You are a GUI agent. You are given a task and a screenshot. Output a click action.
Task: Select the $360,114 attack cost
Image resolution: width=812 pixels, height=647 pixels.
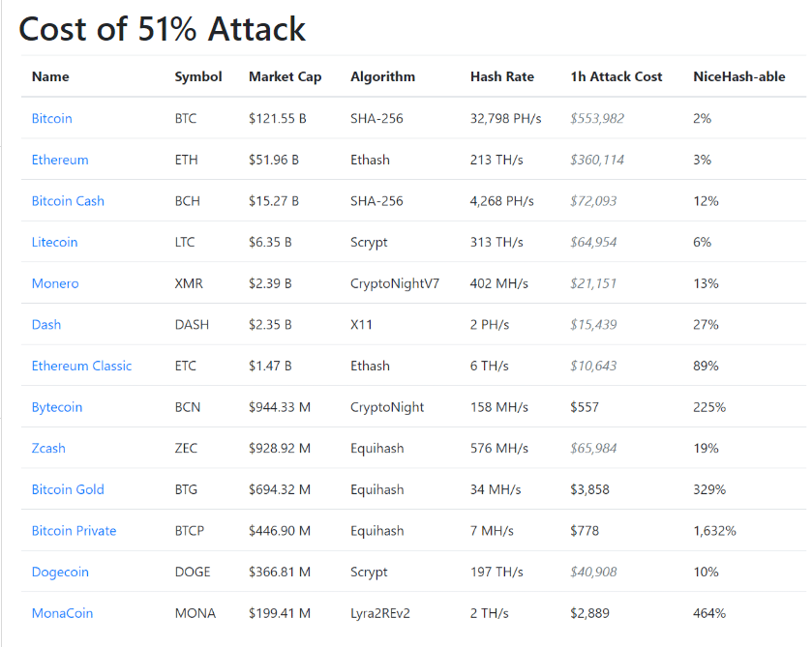click(x=597, y=160)
